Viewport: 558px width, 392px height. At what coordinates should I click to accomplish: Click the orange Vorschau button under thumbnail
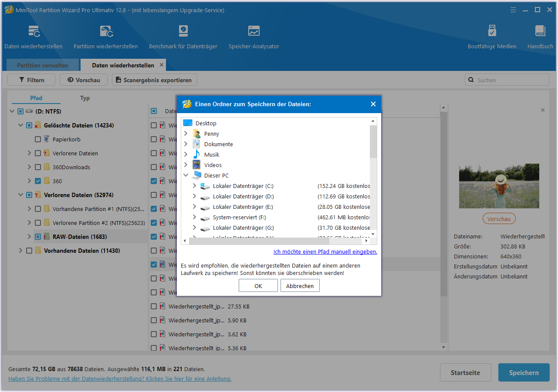point(499,219)
